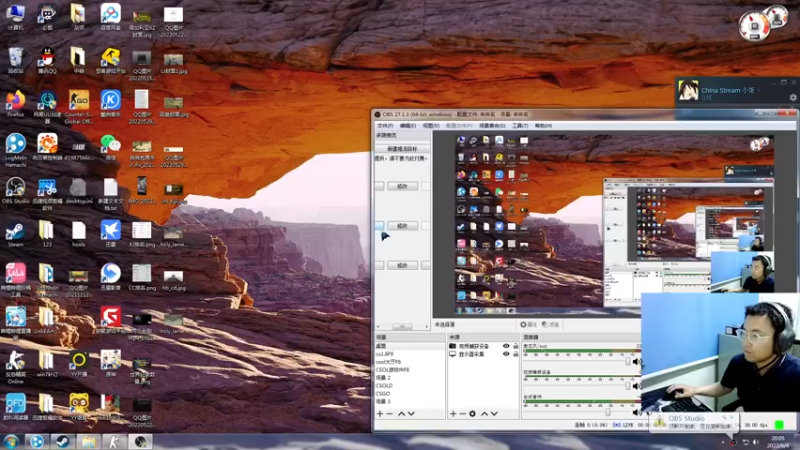This screenshot has height=450, width=800.
Task: Select the 场景 3 scene
Action: click(x=410, y=402)
